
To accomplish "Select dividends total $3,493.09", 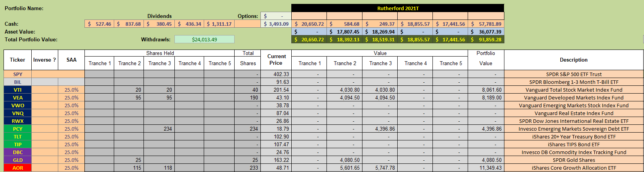I will point(276,24).
